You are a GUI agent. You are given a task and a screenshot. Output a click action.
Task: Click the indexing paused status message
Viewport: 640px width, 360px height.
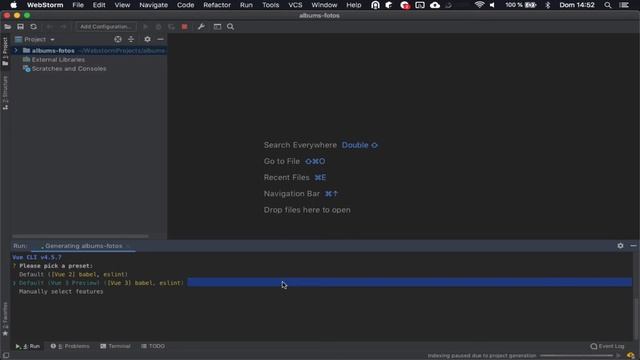tap(482, 356)
